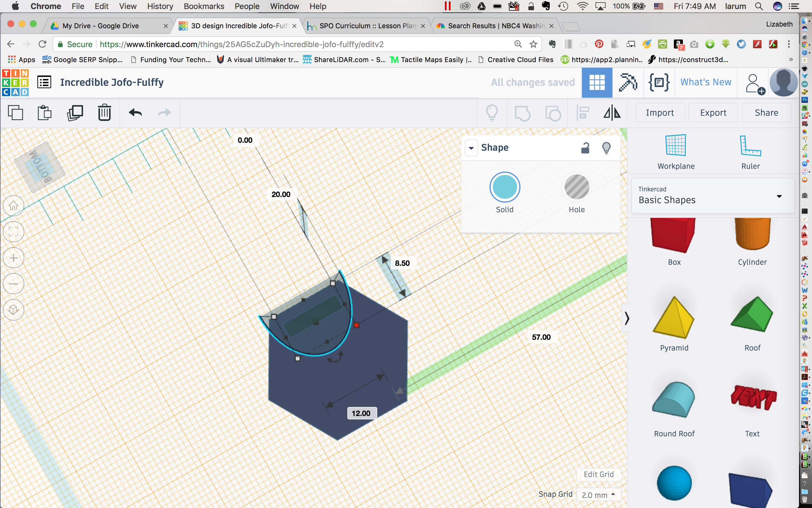Click the Align tool icon

583,113
